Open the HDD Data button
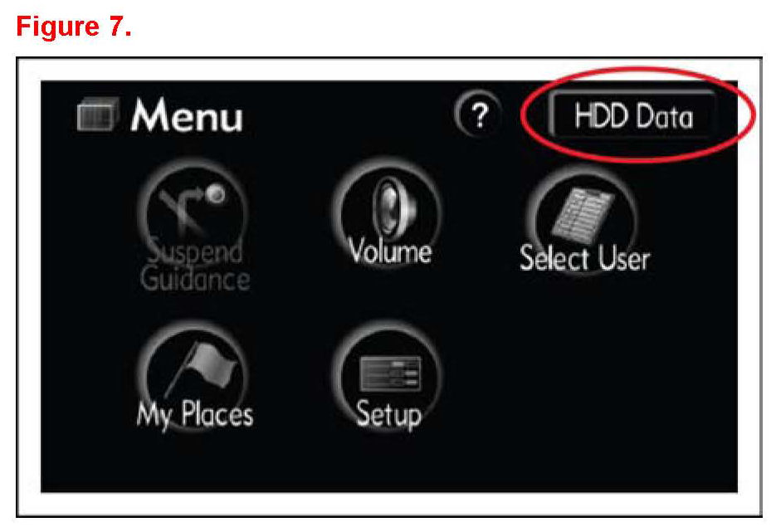 pos(632,115)
